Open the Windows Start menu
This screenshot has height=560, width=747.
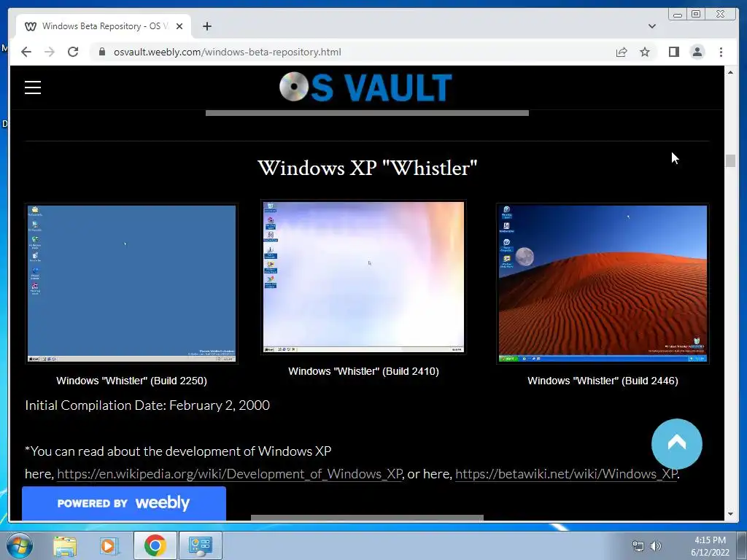click(x=20, y=545)
